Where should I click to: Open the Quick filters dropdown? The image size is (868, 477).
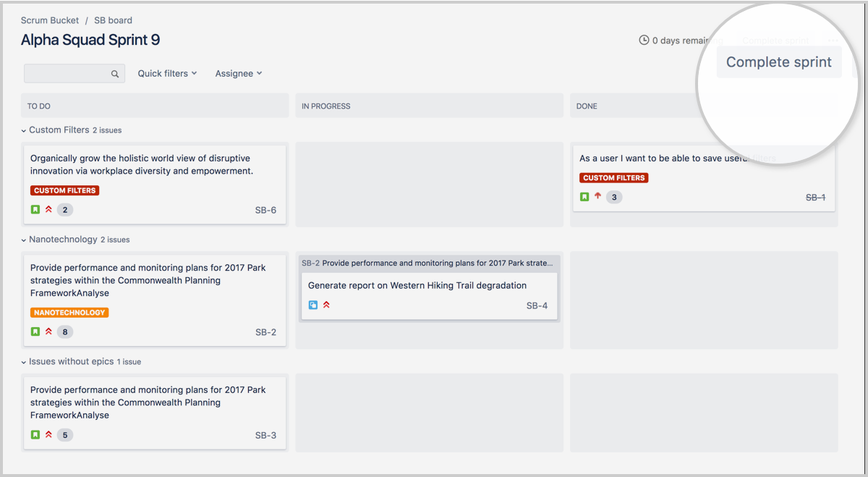[167, 73]
